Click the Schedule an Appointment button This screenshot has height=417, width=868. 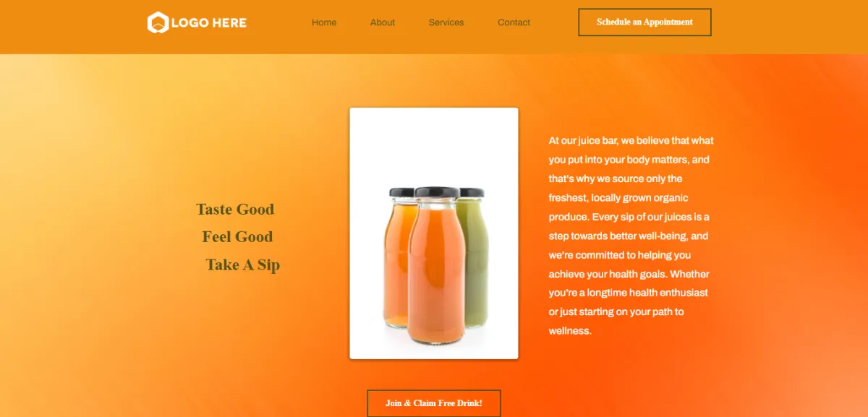pos(645,22)
